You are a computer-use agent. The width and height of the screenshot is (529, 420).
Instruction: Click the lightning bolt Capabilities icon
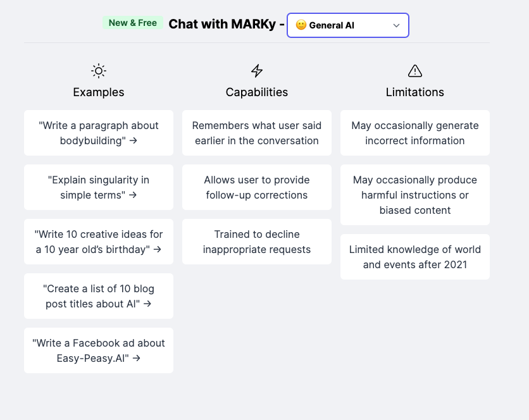tap(257, 70)
